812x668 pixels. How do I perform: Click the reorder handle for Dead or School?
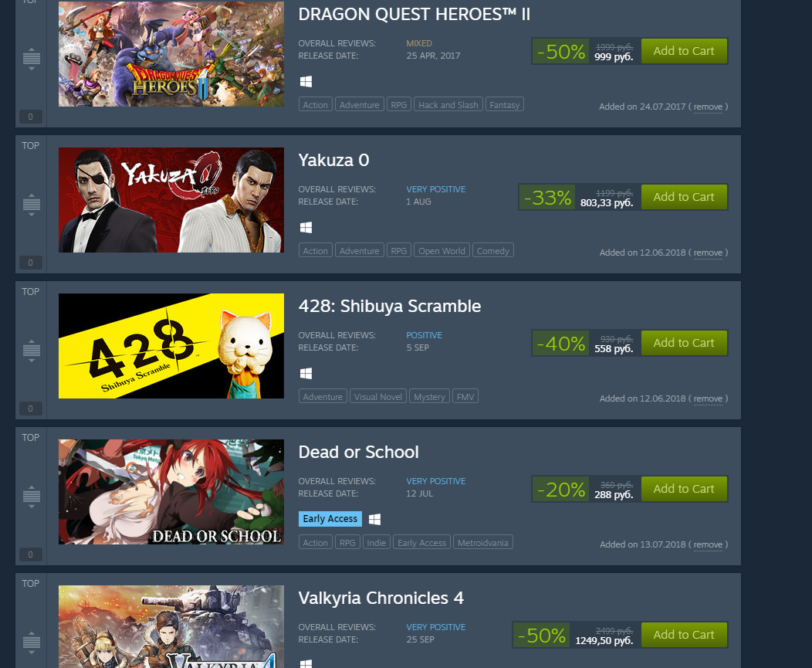(x=31, y=497)
